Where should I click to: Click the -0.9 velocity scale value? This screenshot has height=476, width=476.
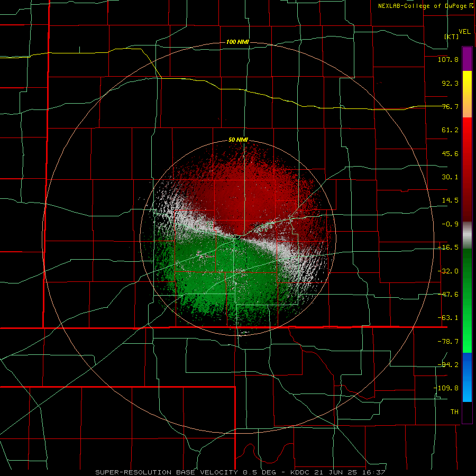(450, 224)
